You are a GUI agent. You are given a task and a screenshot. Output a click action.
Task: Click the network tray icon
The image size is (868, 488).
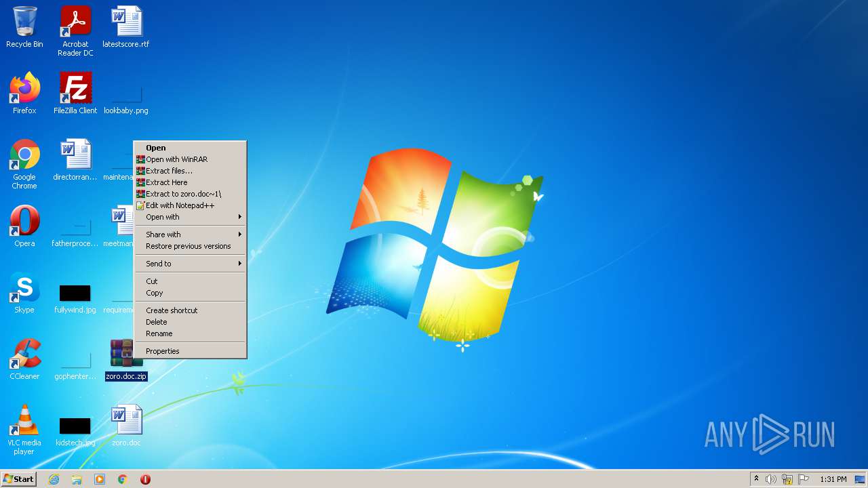click(x=787, y=479)
